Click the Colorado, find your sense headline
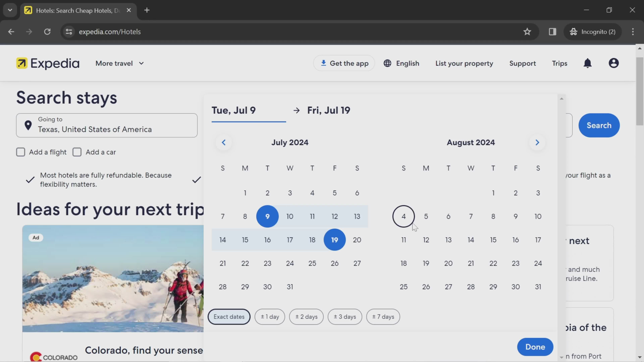The width and height of the screenshot is (644, 362). (x=144, y=350)
